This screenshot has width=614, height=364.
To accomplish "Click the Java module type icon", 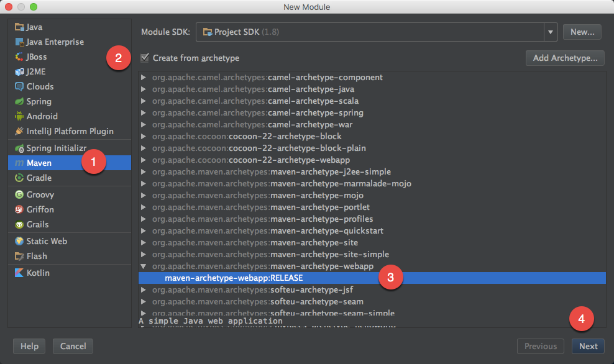I will click(x=19, y=27).
